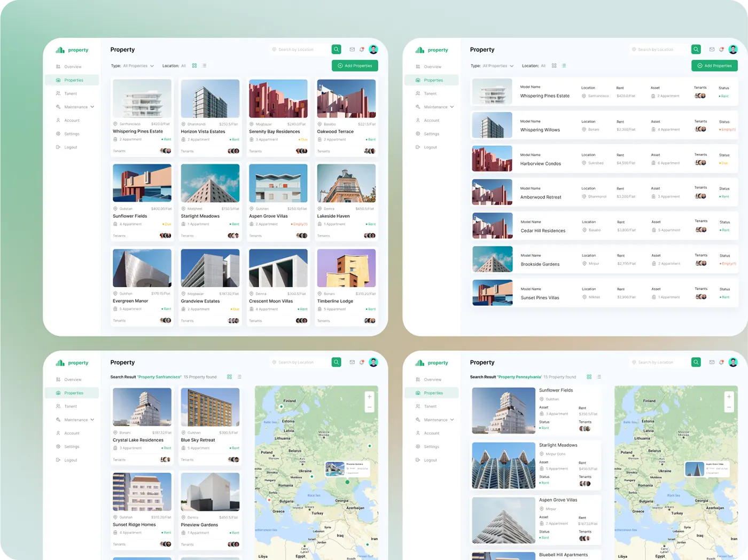
Task: Switch to list view in the top-left grid panel
Action: click(x=205, y=66)
